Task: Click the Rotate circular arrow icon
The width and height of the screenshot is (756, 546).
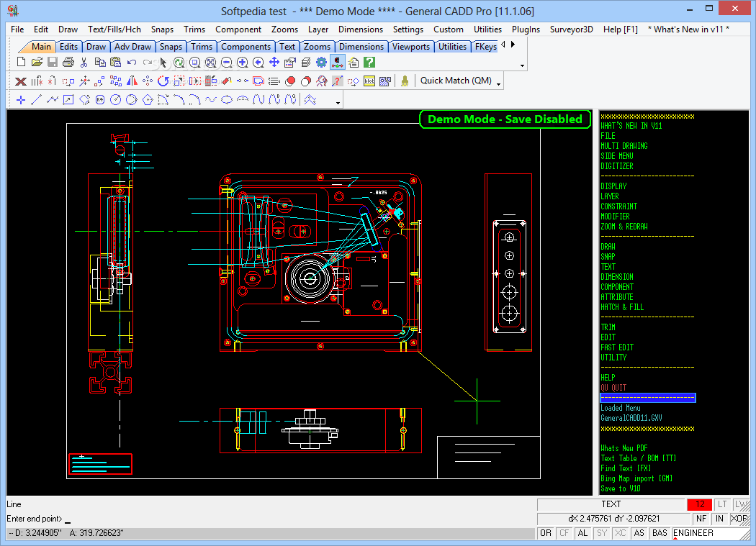Action: (x=163, y=81)
